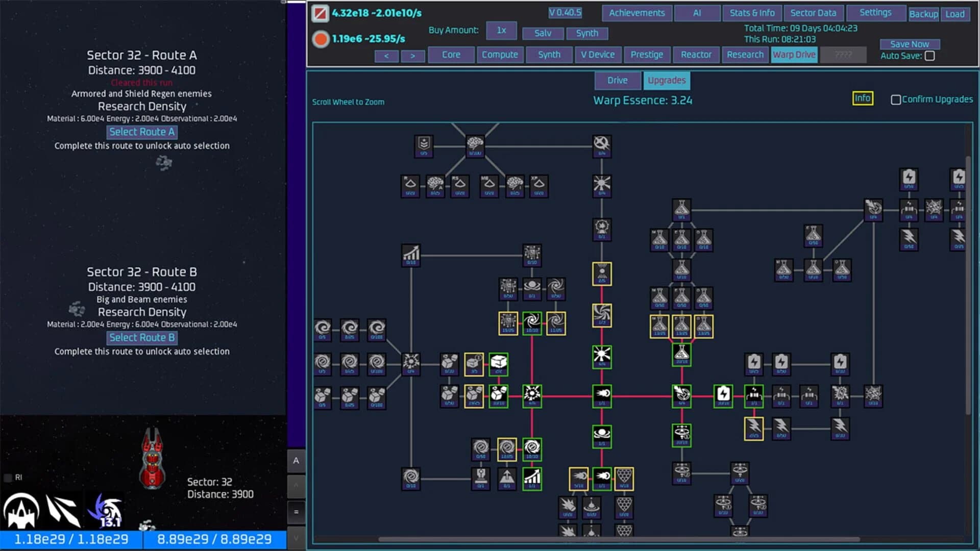Open the Prestige tab
This screenshot has width=980, height=551.
647,55
